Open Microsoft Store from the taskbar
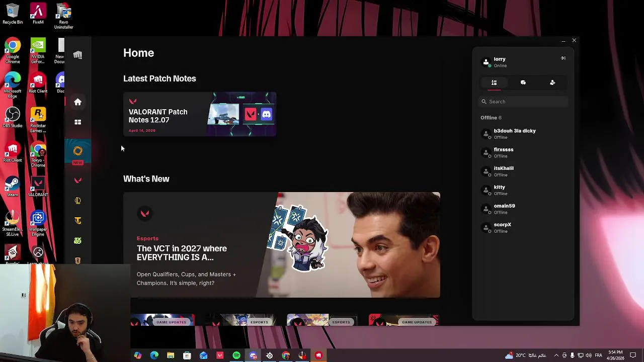 tap(187, 355)
